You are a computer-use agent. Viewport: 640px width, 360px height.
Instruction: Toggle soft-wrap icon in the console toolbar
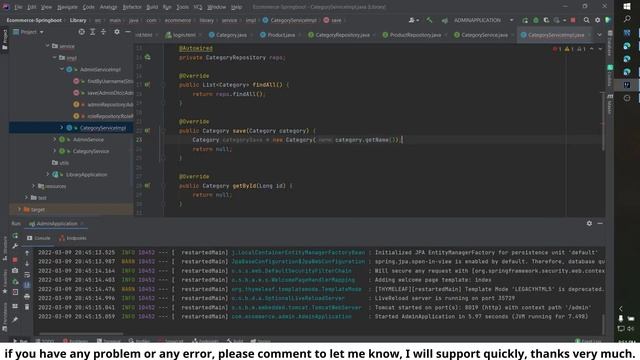coord(27,275)
